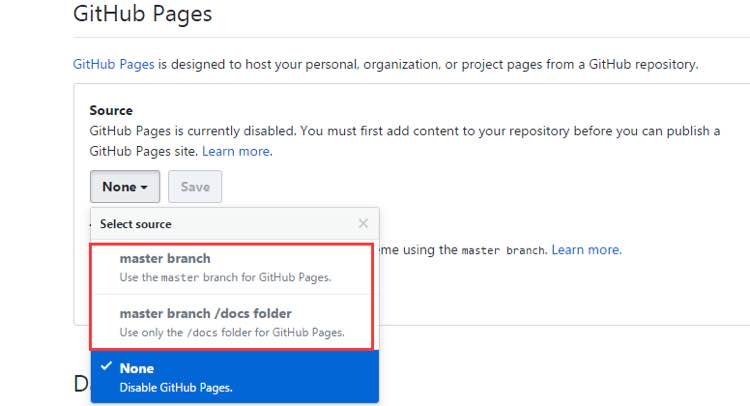Screen dimensions: 750x406
Task: Click the checkmark beside the None option
Action: tap(105, 367)
